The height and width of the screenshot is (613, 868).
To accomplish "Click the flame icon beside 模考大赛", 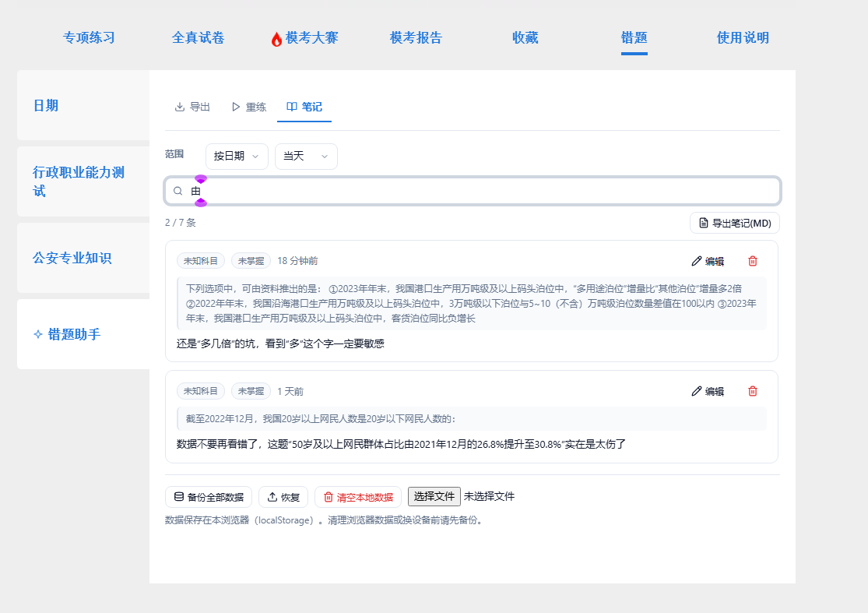I will [276, 39].
